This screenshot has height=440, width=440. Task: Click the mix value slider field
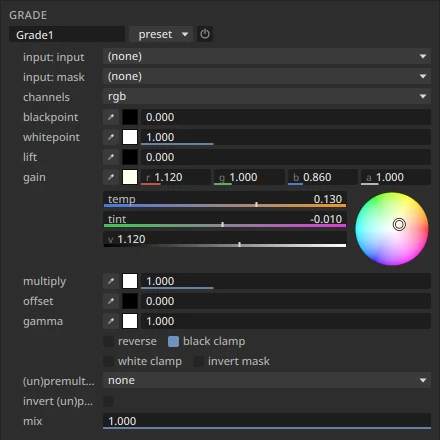click(x=267, y=421)
